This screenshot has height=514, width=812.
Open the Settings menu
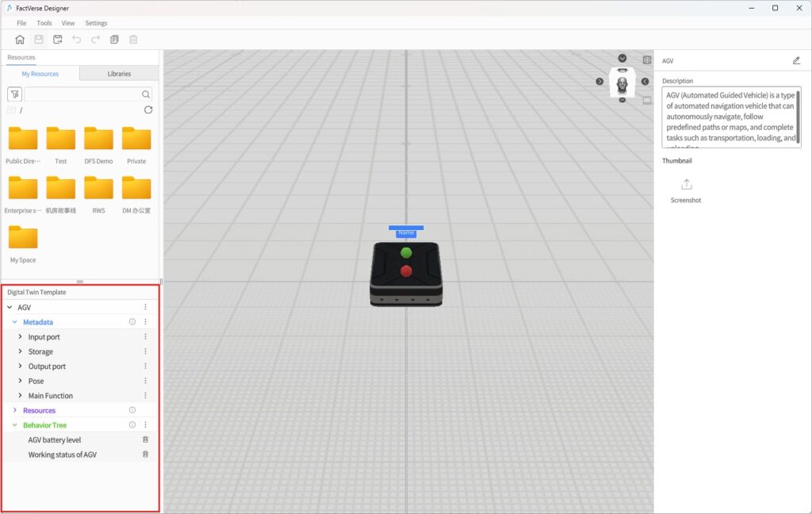[95, 22]
